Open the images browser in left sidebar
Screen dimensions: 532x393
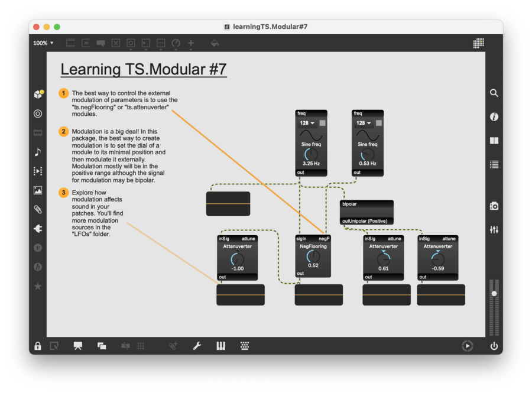pos(38,190)
